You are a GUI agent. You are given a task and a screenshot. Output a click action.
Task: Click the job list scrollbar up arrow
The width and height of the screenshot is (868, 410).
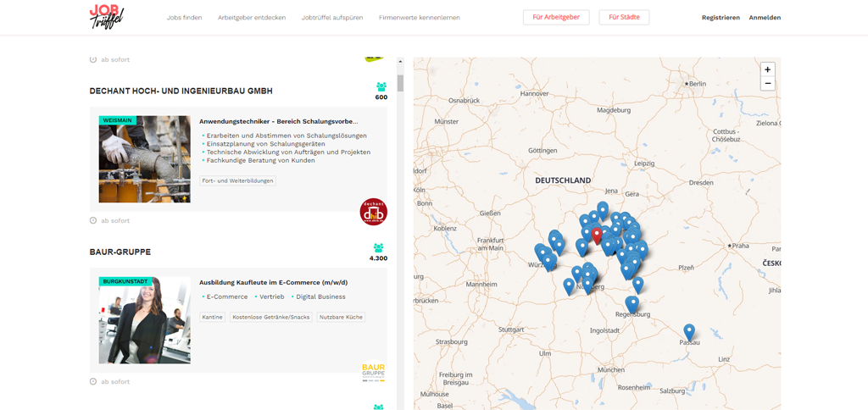pyautogui.click(x=400, y=62)
